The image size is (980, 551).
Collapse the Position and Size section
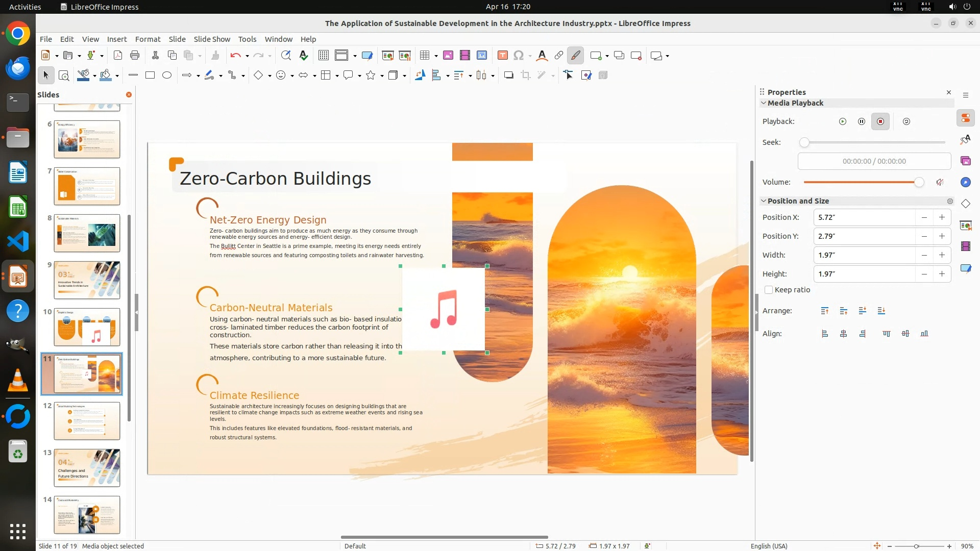point(764,201)
